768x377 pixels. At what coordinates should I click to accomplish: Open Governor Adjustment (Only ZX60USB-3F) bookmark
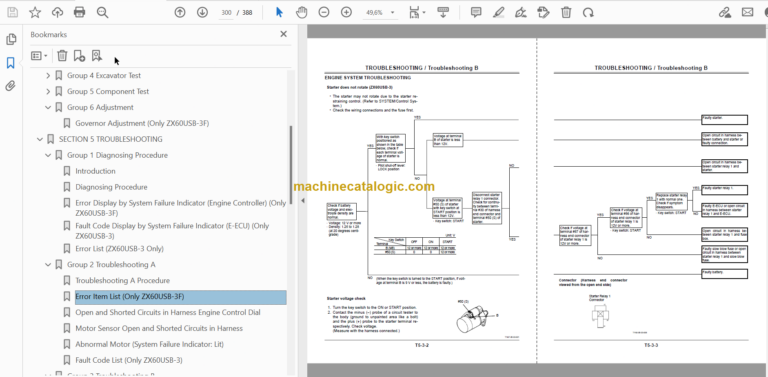(x=142, y=123)
